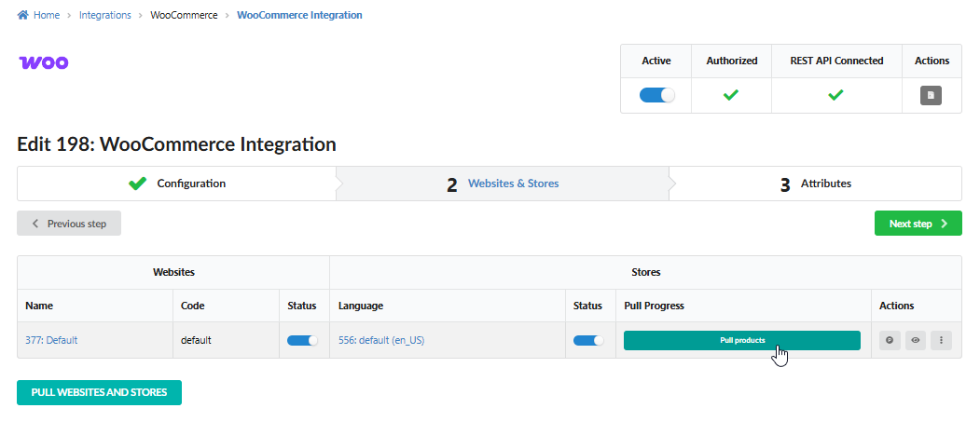Click the file icon under Actions
Image resolution: width=980 pixels, height=422 pixels.
pos(931,95)
